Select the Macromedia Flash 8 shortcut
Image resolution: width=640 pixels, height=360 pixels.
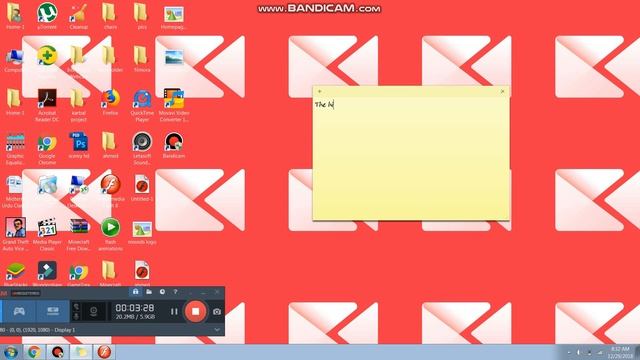click(110, 191)
